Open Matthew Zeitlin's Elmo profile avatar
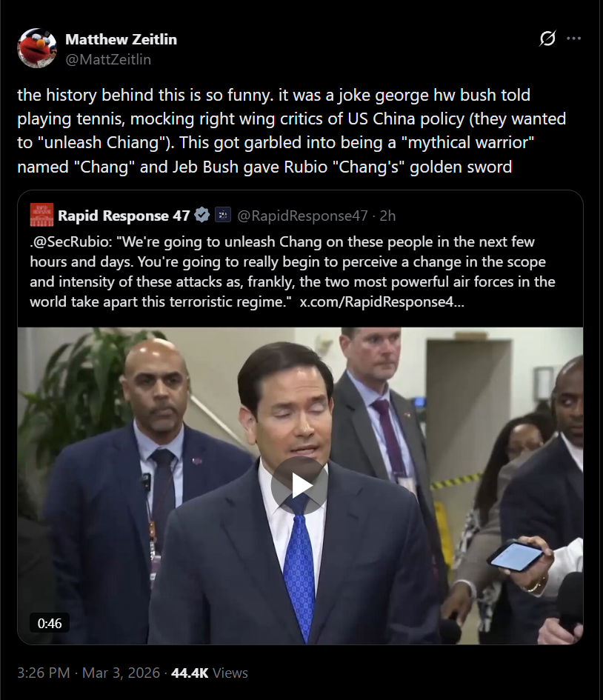The width and height of the screenshot is (603, 700). point(37,48)
